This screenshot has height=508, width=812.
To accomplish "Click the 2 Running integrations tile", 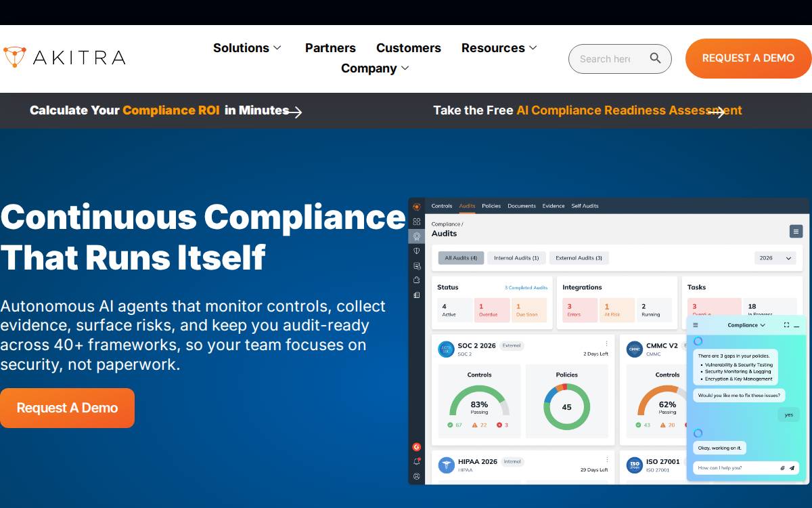I will coord(654,310).
